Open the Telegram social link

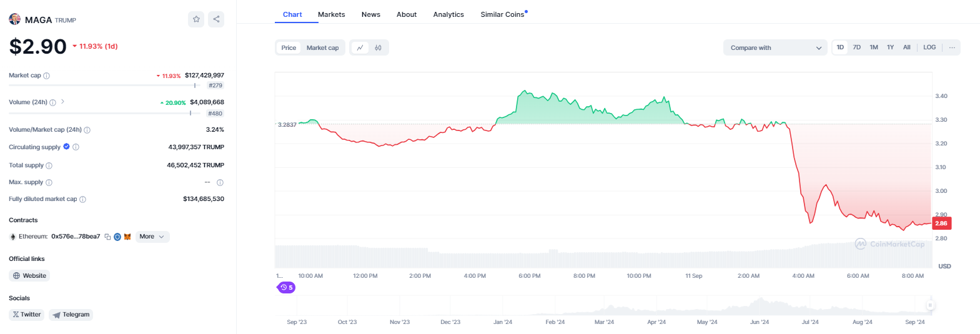pyautogui.click(x=71, y=315)
